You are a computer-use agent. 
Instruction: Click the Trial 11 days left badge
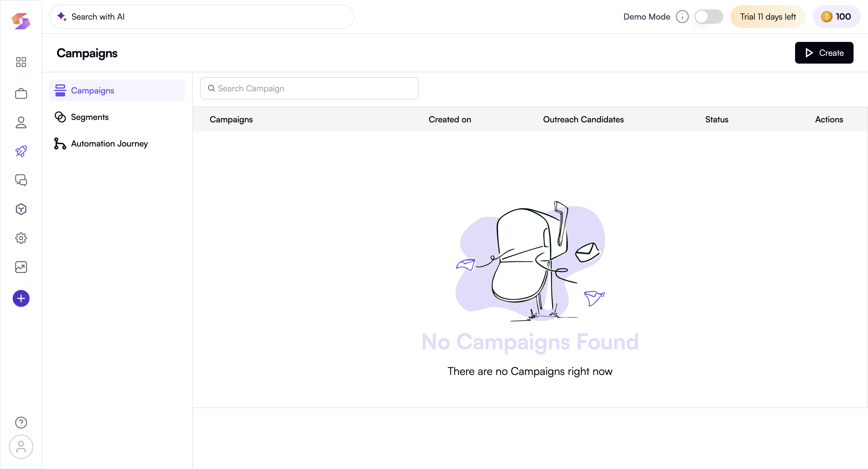point(768,17)
